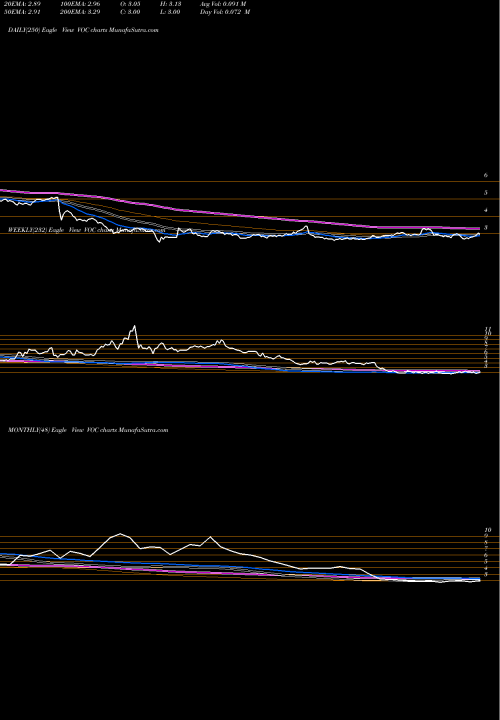Image resolution: width=500 pixels, height=720 pixels.
Task: Click the Day Vol value
Action: click(225, 12)
